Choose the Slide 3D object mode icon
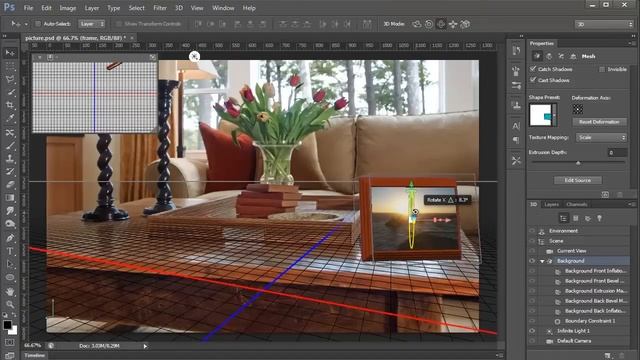The height and width of the screenshot is (360, 640). [453, 24]
